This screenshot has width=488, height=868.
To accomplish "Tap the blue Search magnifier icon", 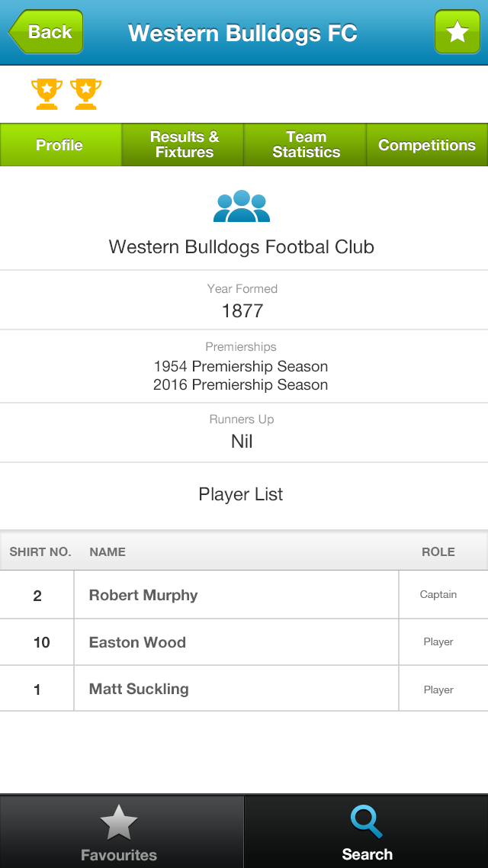I will pos(367,822).
